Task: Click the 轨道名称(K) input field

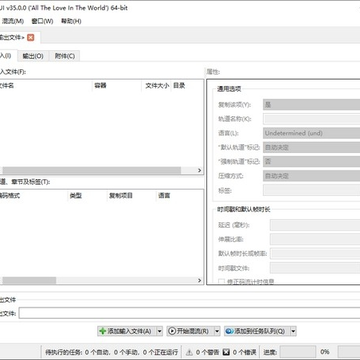Action: coord(311,119)
